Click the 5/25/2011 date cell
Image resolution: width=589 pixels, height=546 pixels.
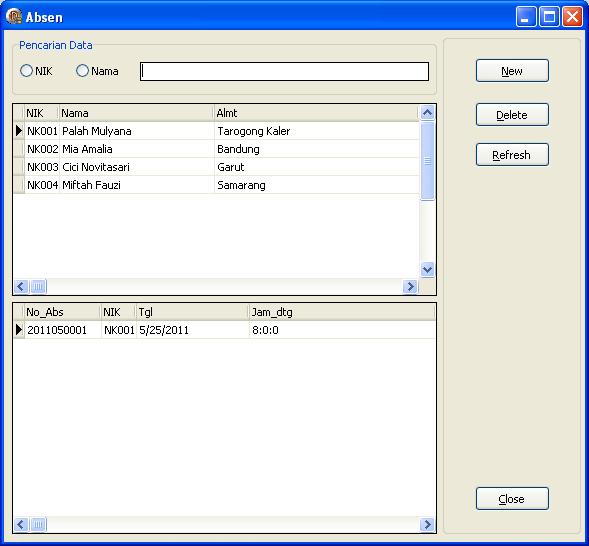[193, 330]
